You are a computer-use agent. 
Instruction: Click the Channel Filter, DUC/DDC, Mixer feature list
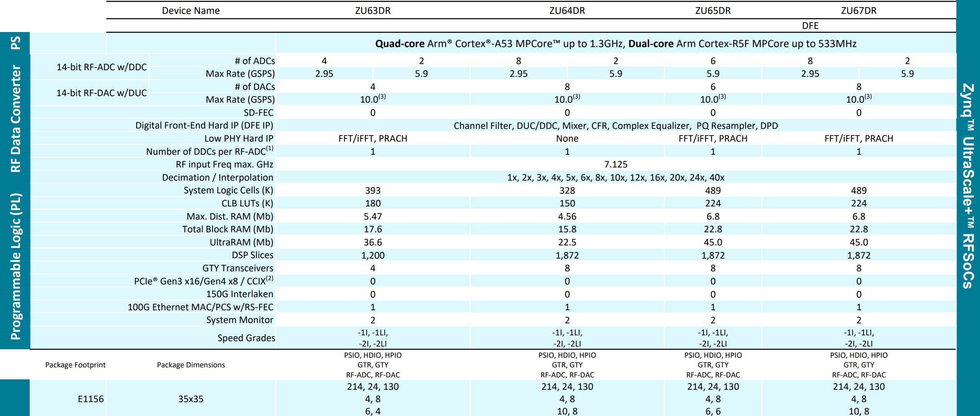click(616, 126)
